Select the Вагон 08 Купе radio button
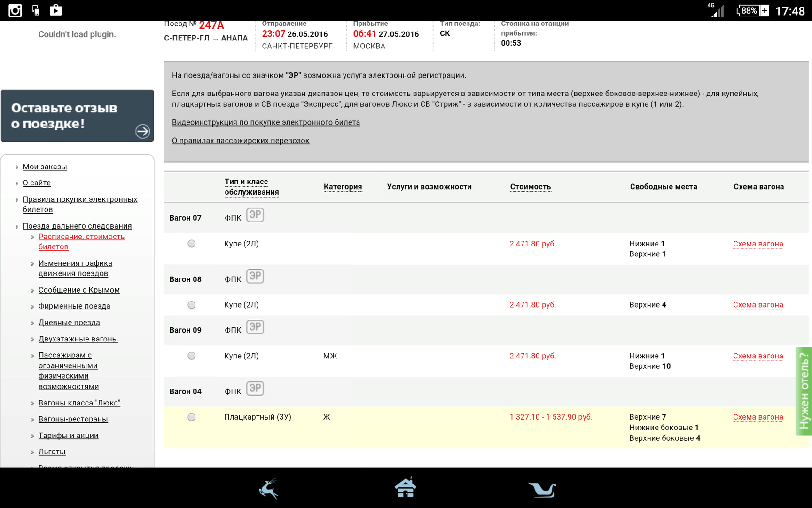The image size is (812, 508). [x=191, y=305]
